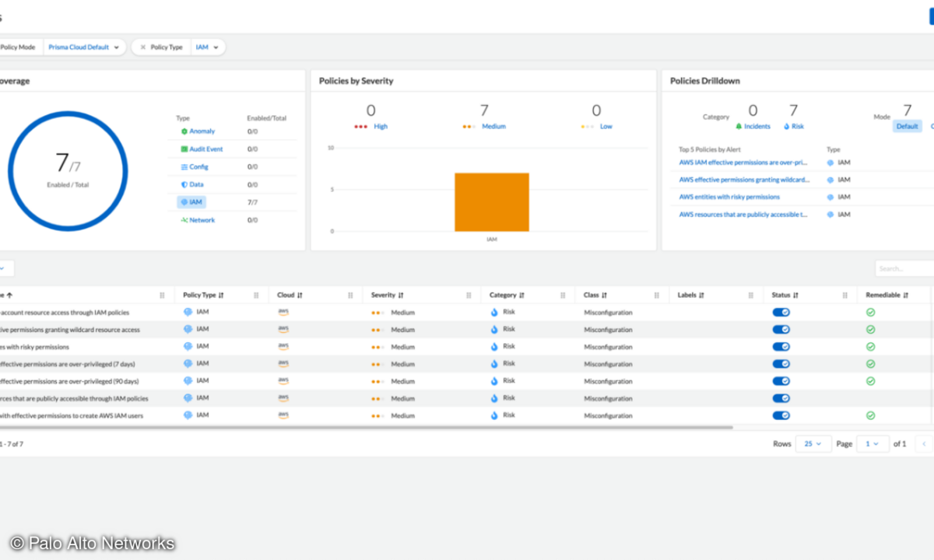Click the orange IAM bar in chart
Screen dimensions: 934x560
pos(492,202)
